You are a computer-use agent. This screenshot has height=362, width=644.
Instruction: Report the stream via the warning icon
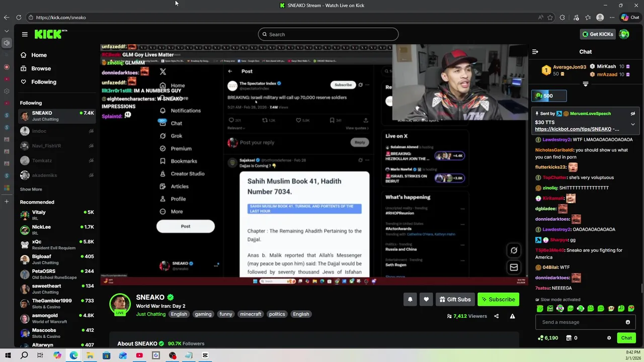(512, 316)
